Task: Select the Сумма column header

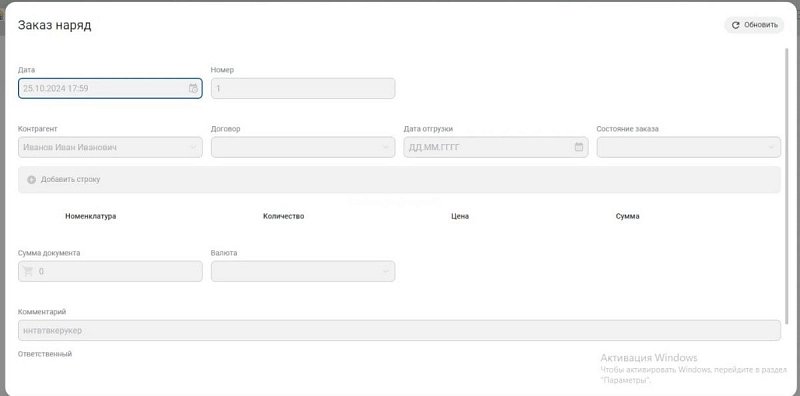Action: pos(628,216)
